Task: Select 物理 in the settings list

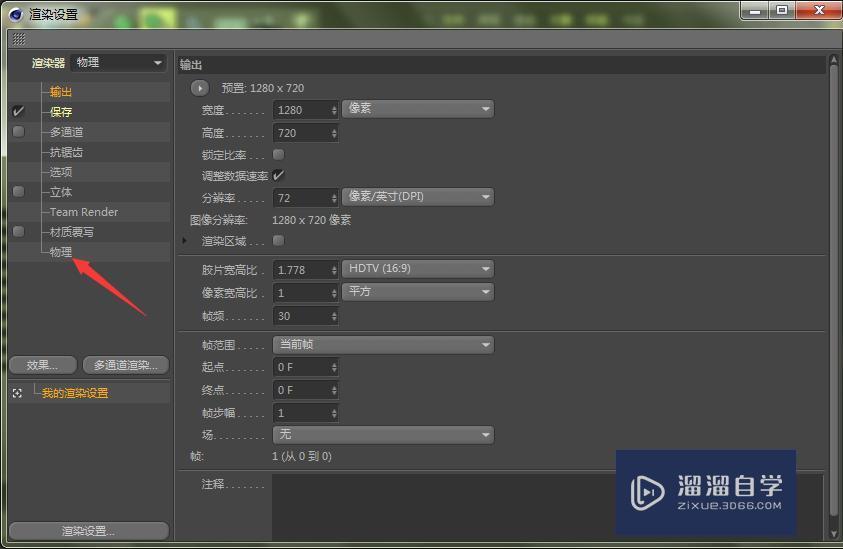Action: [61, 252]
